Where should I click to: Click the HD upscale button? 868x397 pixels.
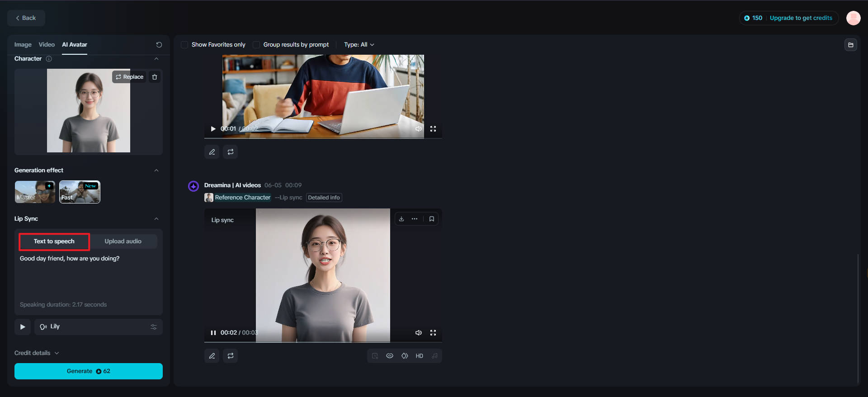tap(420, 356)
